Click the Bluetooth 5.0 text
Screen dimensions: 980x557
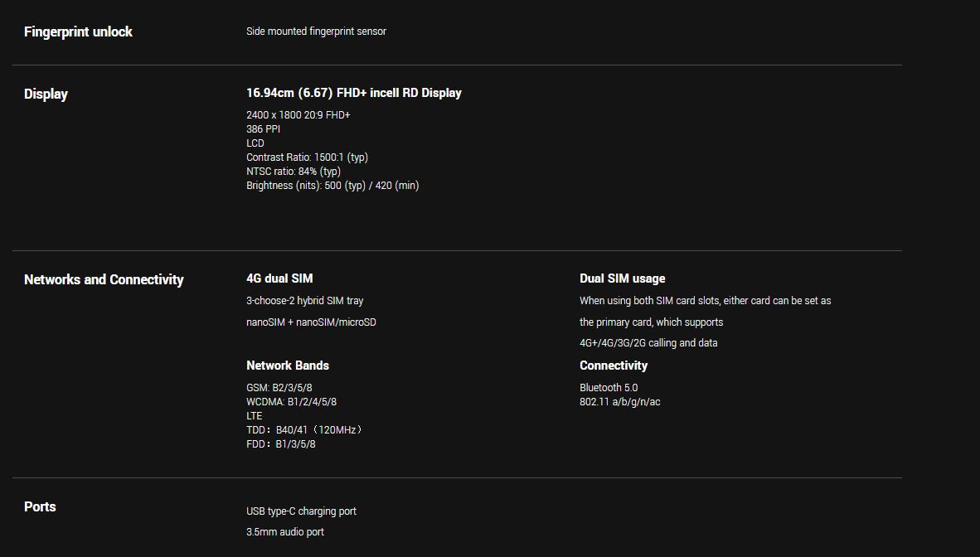pyautogui.click(x=608, y=388)
